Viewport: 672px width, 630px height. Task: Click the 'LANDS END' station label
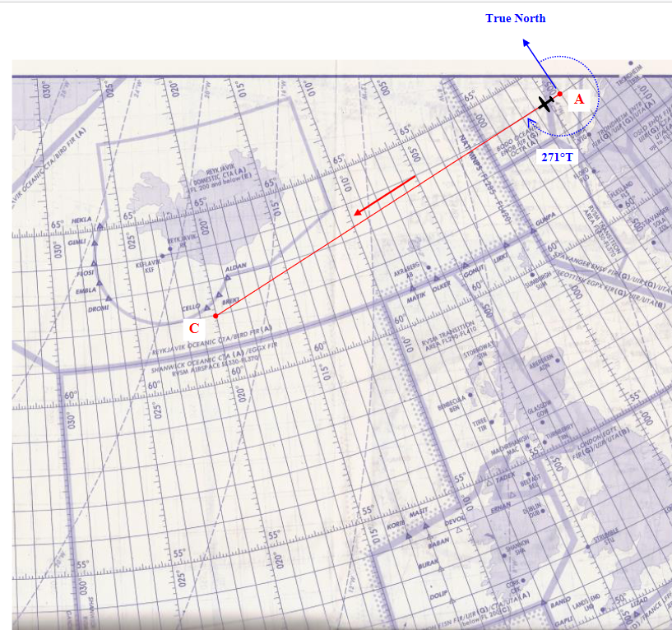(586, 603)
